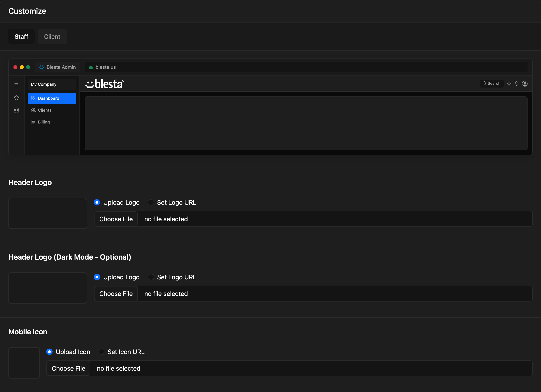Click the Dark Mode logo preview thumbnail
Viewport: 541px width, 392px height.
coord(48,288)
